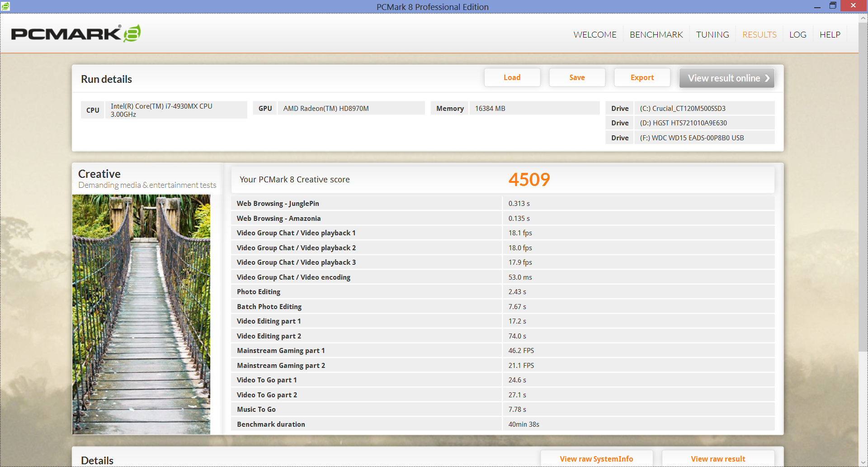Select Video To Go part 2 row
Screen dimensions: 868x467
click(503, 395)
